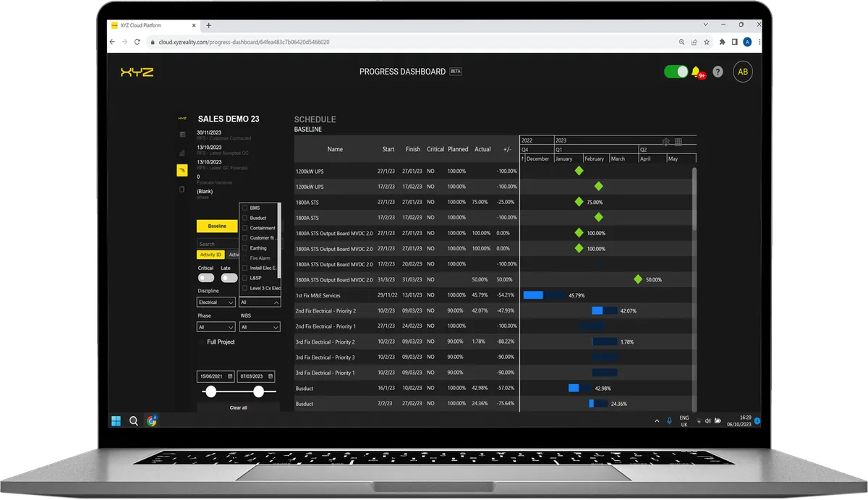This screenshot has width=868, height=500.
Task: Click the 1st Fix M&E Services progress bar
Action: point(544,295)
